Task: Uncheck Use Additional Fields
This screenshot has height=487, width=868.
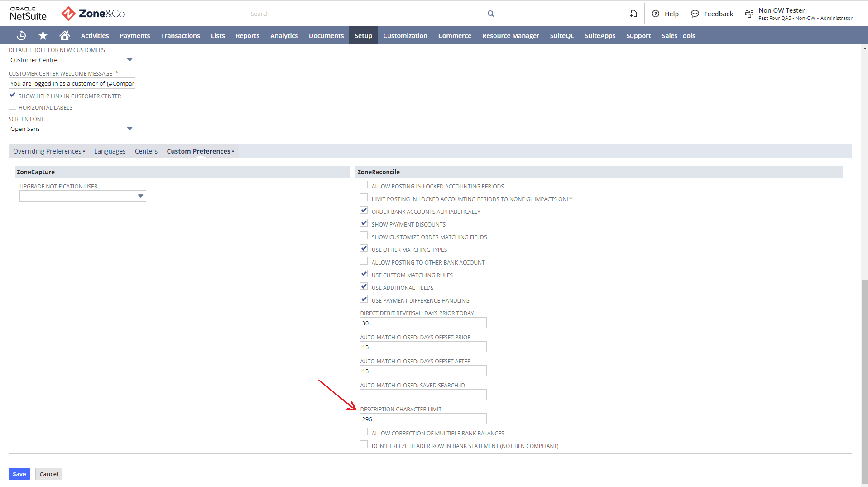Action: [x=364, y=286]
